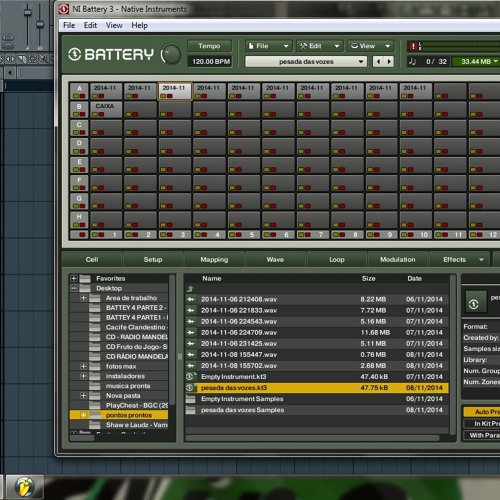The width and height of the screenshot is (500, 500).
Task: Switch to the Modulation tab
Action: pyautogui.click(x=398, y=259)
